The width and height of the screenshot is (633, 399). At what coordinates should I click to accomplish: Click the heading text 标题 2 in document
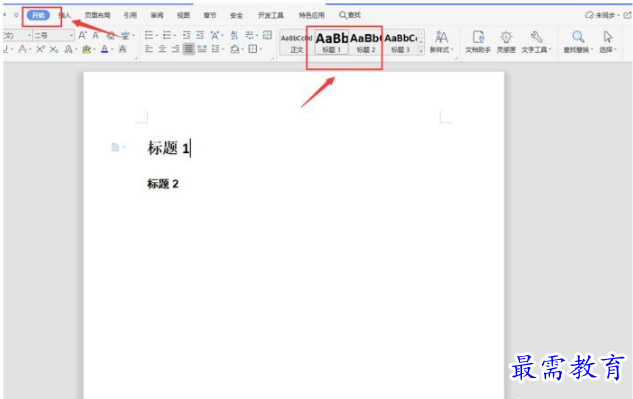tap(163, 184)
